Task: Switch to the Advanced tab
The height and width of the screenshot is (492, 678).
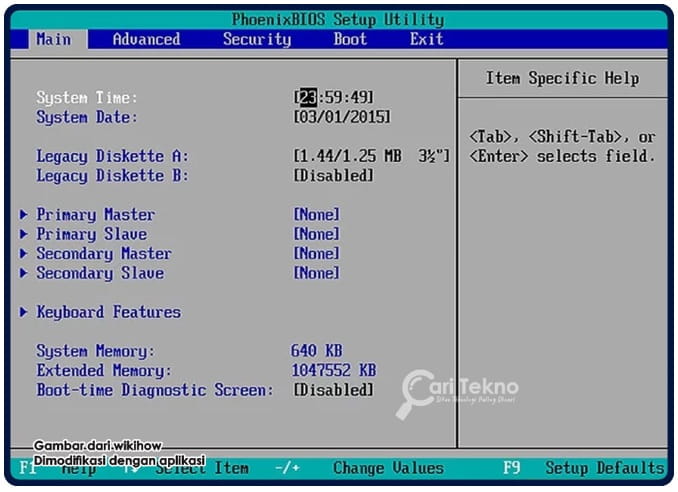Action: click(x=146, y=39)
